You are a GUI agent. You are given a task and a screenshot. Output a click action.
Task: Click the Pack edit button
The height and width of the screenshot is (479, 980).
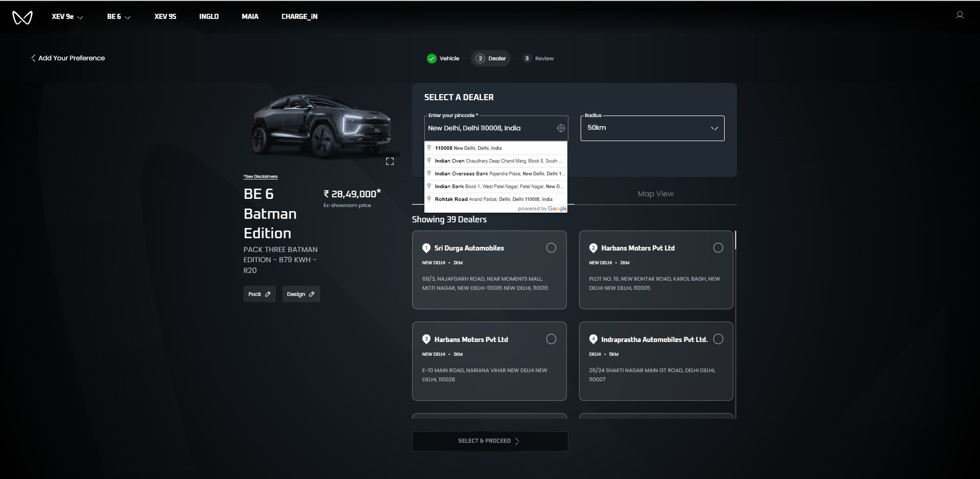(259, 294)
